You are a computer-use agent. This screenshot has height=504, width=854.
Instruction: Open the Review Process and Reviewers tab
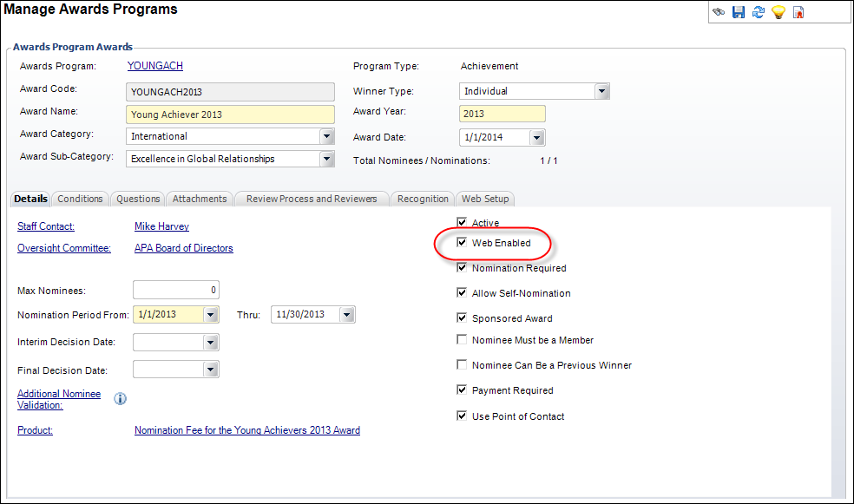(312, 199)
